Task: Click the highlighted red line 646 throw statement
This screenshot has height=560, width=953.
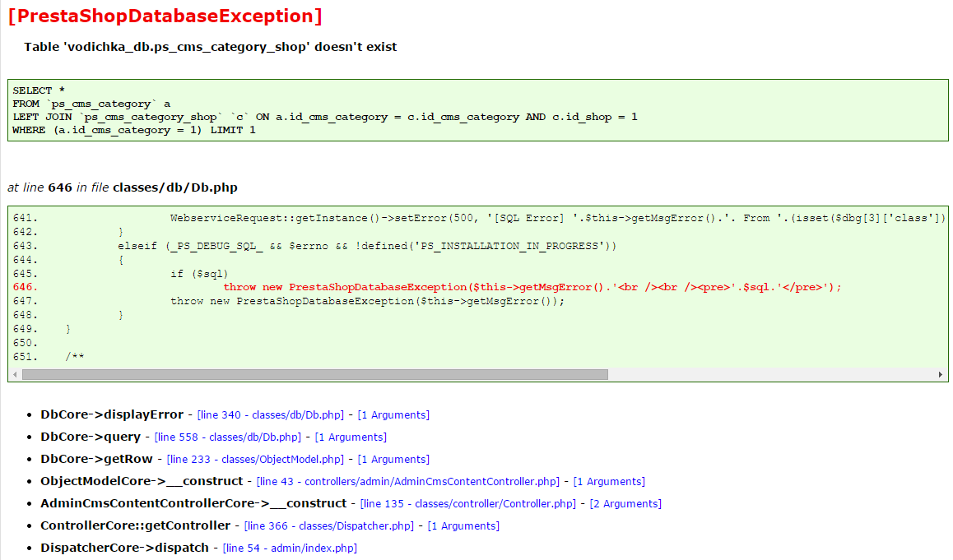Action: click(426, 287)
